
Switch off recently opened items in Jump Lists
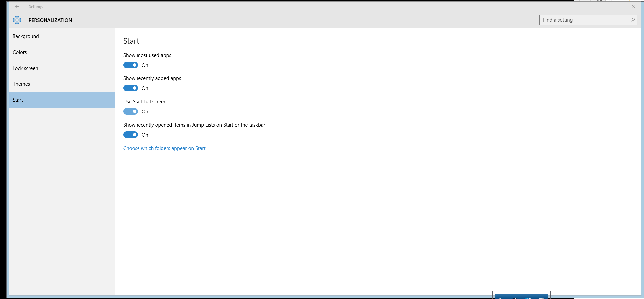pyautogui.click(x=131, y=135)
